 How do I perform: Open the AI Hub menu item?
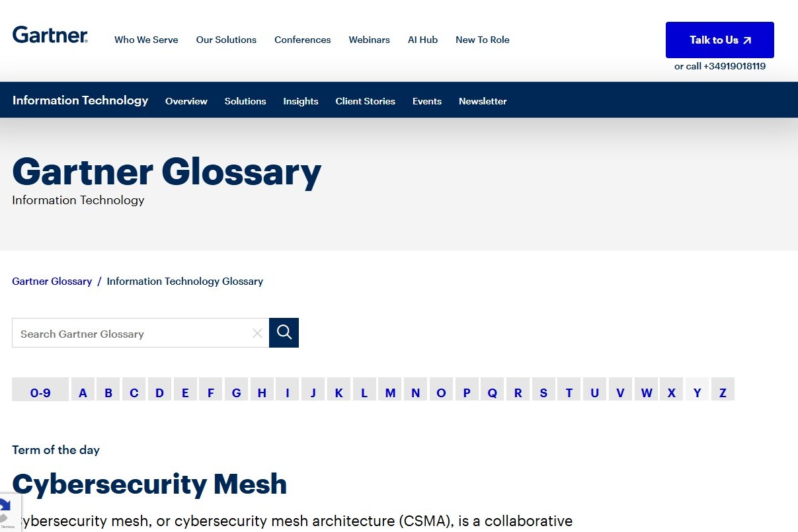pyautogui.click(x=422, y=40)
